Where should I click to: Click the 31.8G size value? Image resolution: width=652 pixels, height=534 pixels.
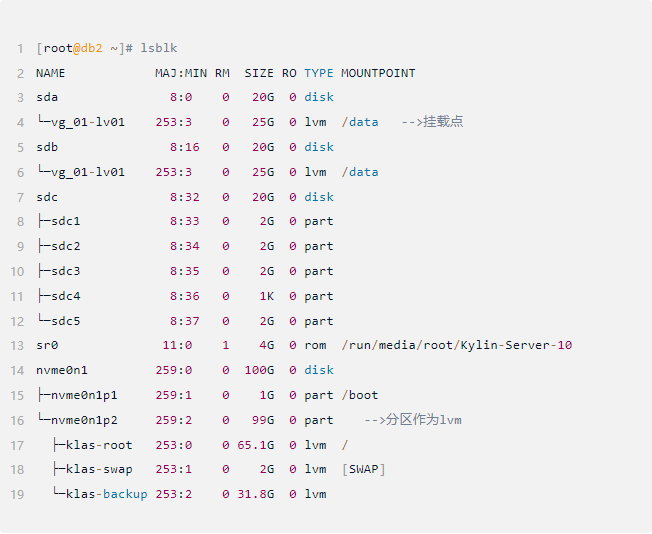[255, 494]
